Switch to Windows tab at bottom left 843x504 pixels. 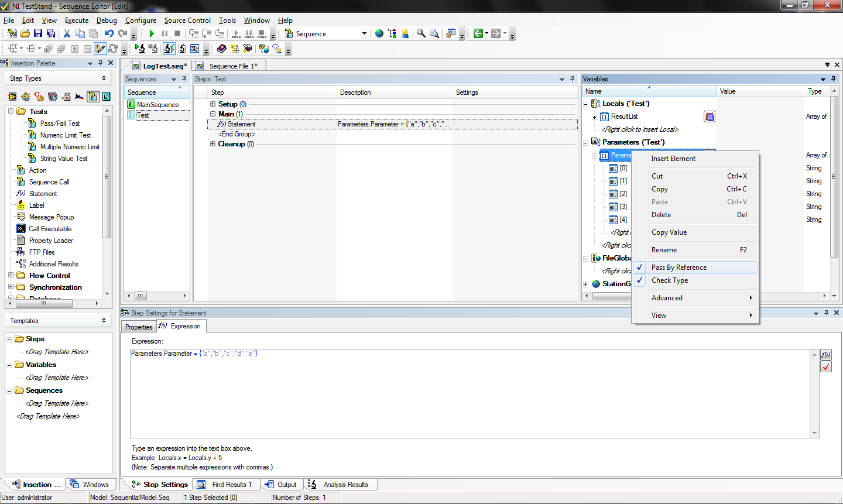tap(90, 484)
